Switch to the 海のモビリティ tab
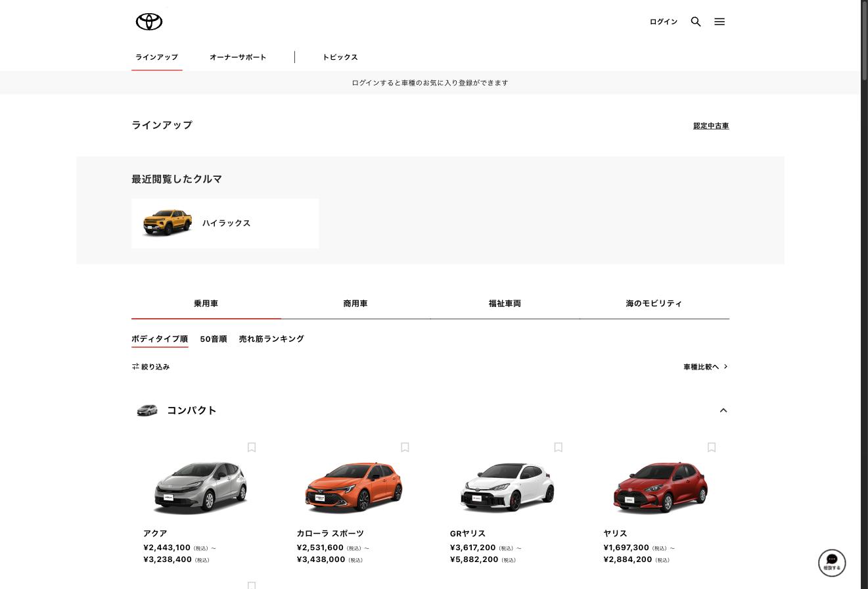868x589 pixels. click(654, 304)
